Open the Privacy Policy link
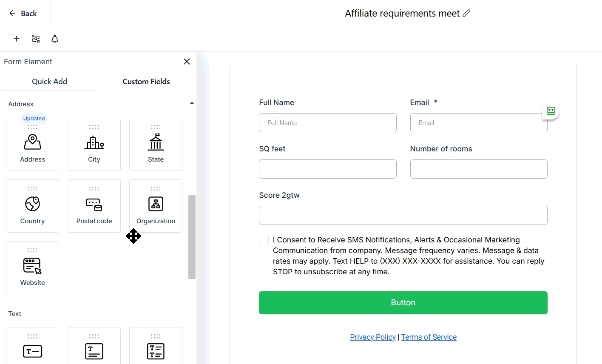 click(x=372, y=337)
